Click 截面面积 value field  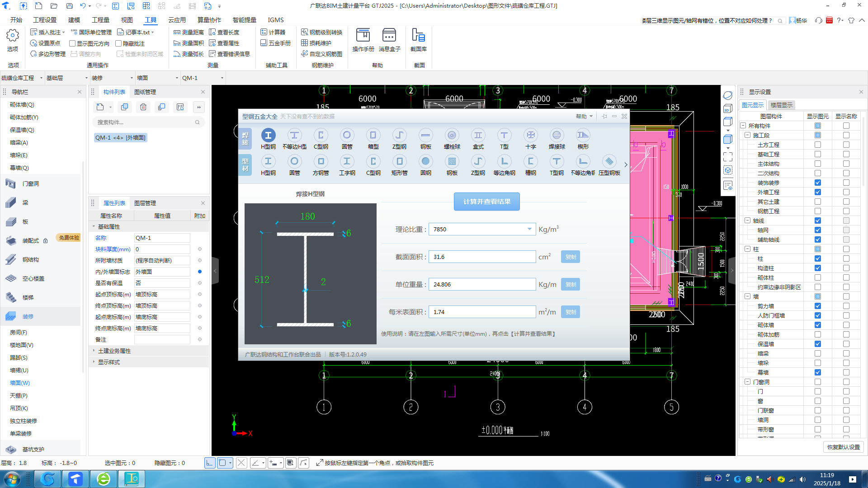tap(482, 257)
